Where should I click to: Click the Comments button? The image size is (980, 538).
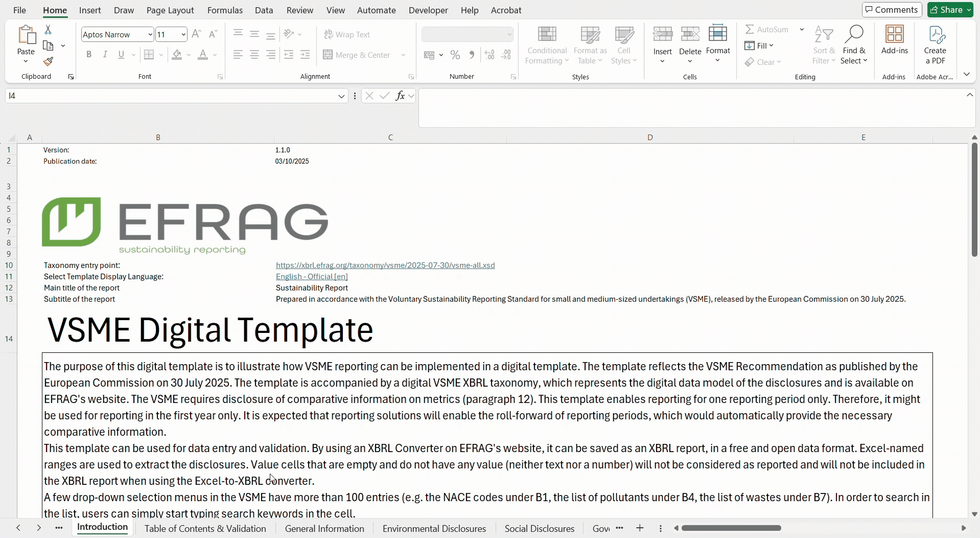892,10
